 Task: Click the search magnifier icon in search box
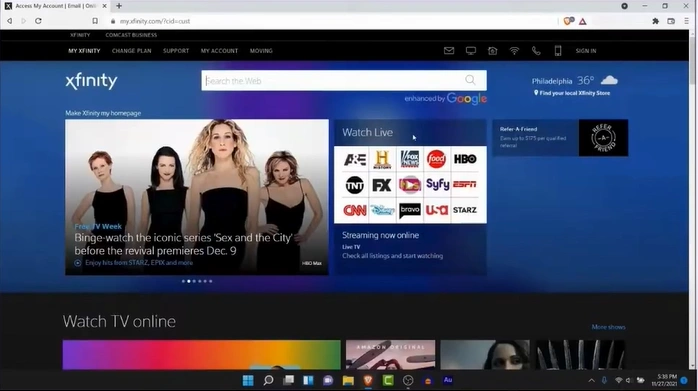pyautogui.click(x=471, y=80)
